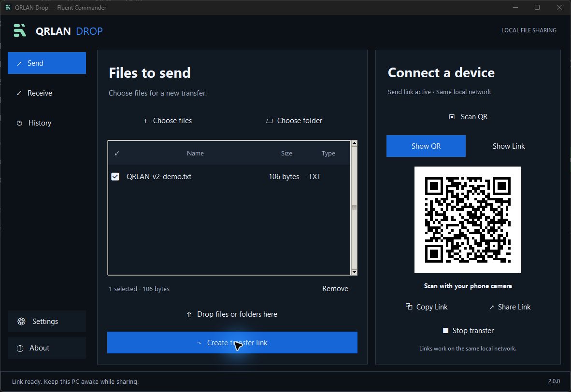Open the History section
571x392 pixels.
(46, 123)
